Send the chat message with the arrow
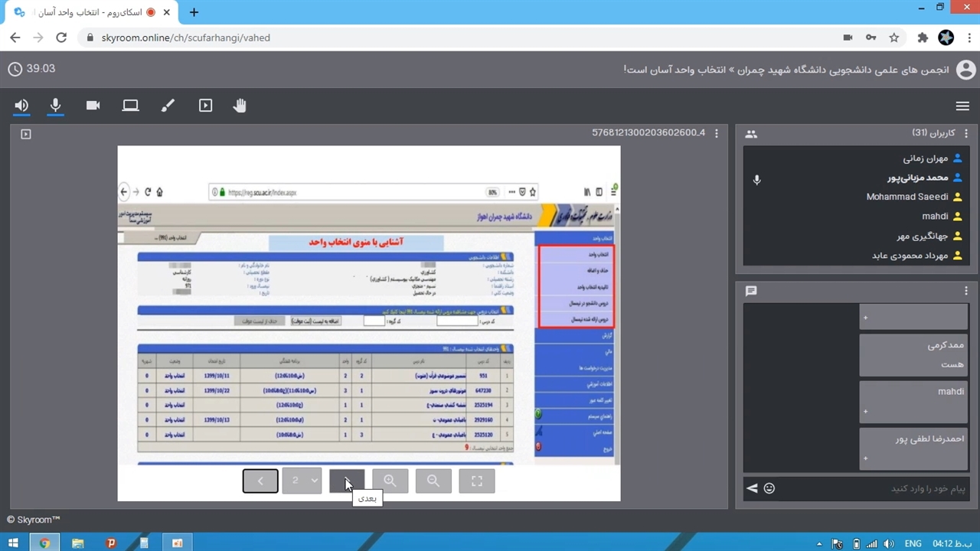 752,488
